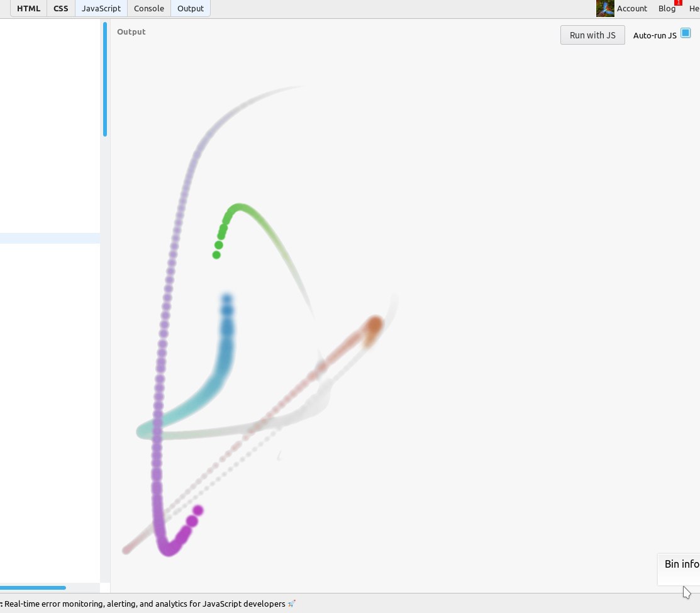This screenshot has height=613, width=700.
Task: Click the parrot account avatar image
Action: pos(605,8)
